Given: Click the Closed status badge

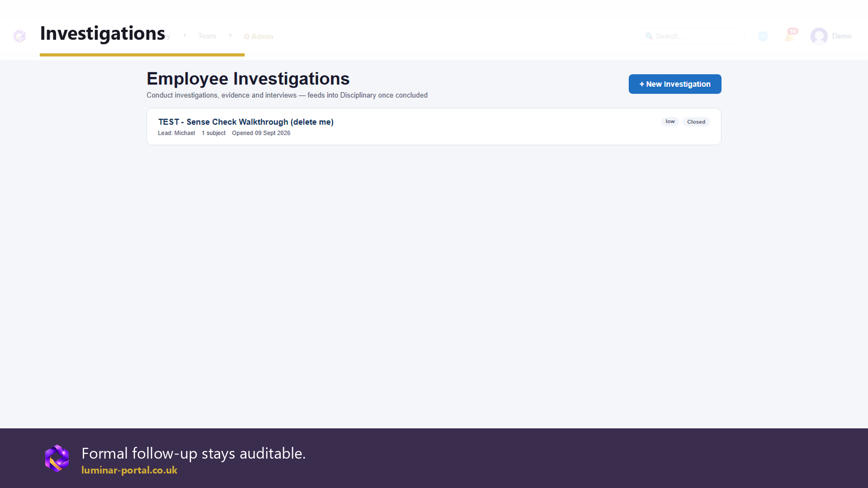Looking at the screenshot, I should (696, 122).
